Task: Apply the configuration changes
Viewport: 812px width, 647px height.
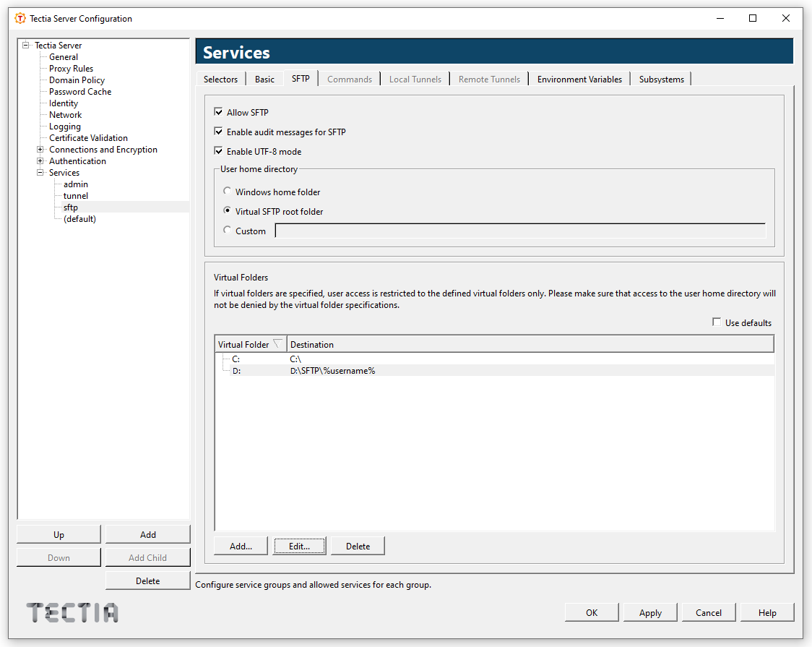Action: tap(650, 612)
